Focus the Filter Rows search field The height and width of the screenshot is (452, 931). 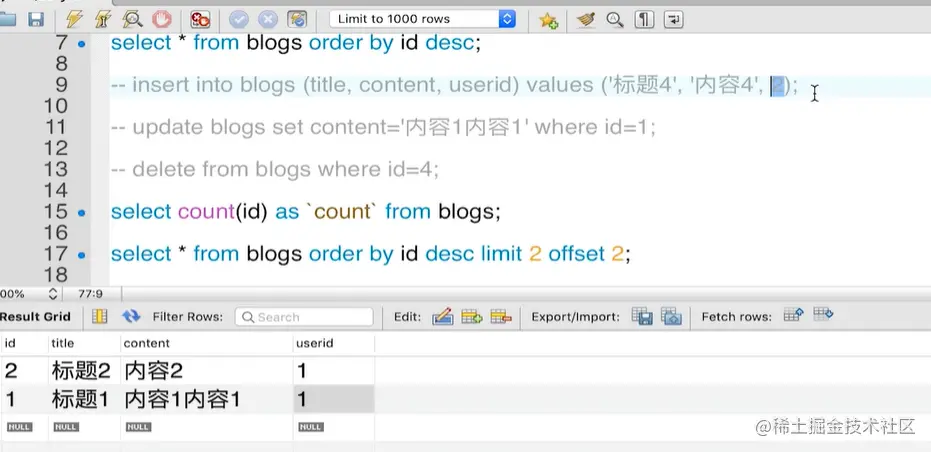coord(304,317)
